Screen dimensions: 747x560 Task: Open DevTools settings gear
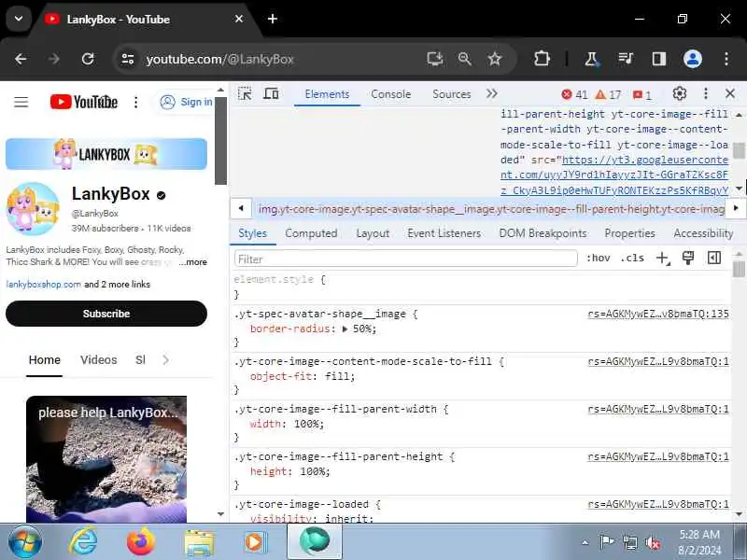click(x=680, y=94)
